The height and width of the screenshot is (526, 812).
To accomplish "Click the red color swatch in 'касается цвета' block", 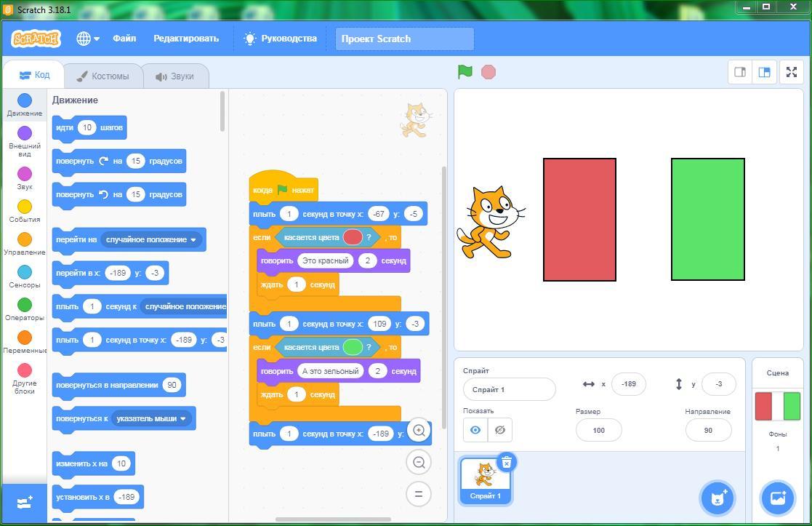I will point(353,237).
